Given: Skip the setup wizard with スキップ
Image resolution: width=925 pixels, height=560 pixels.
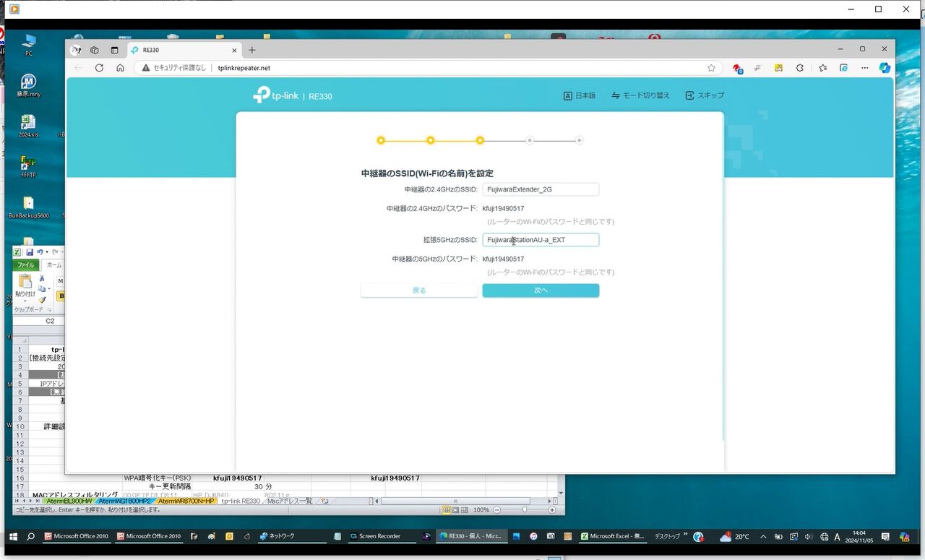Looking at the screenshot, I should point(705,95).
